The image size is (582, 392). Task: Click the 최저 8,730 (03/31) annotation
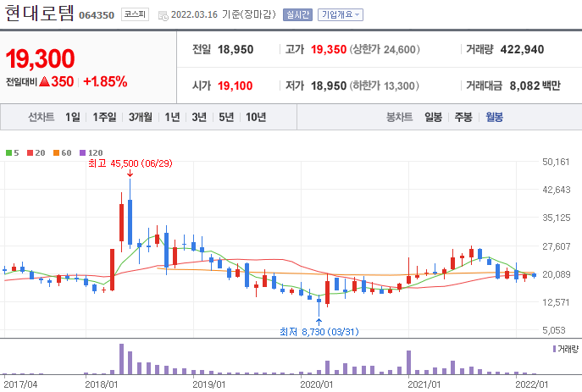point(319,332)
